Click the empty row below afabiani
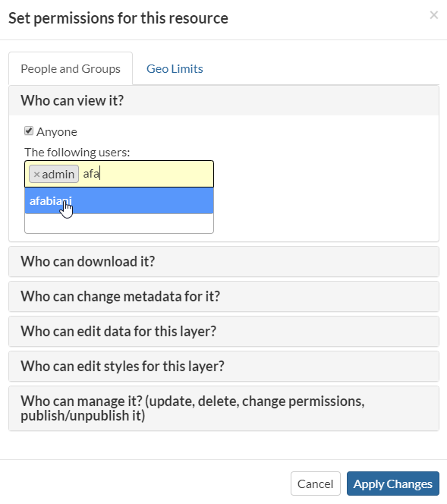This screenshot has width=447, height=504. 119,223
